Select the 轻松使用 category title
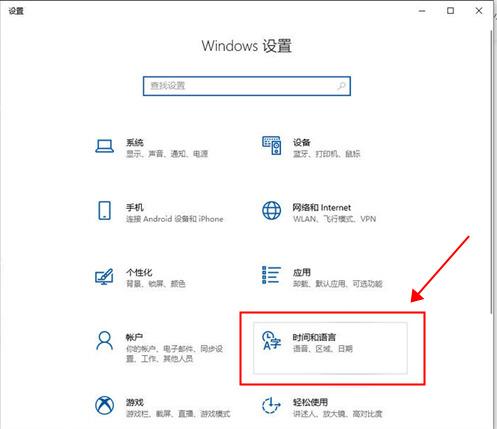 (310, 402)
